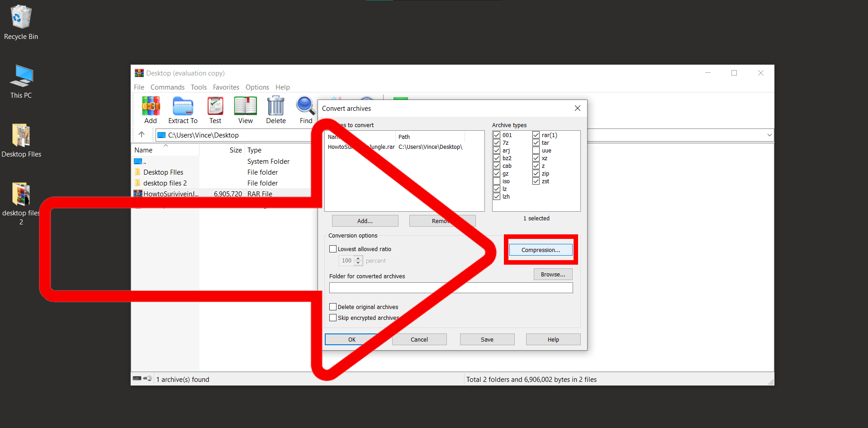Open the address bar path dropdown
Screen dimensions: 868x428
coord(769,134)
